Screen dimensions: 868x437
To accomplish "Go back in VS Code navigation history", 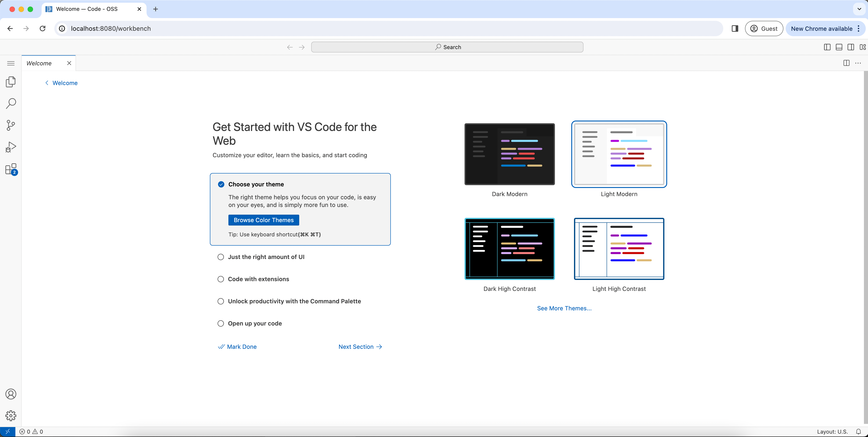I will 290,47.
